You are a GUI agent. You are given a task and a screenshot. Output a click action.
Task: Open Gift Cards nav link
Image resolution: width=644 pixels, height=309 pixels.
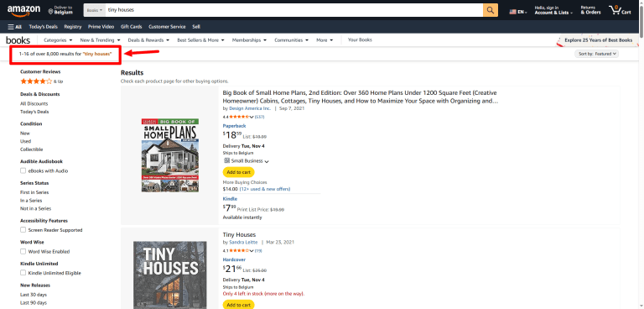[131, 27]
